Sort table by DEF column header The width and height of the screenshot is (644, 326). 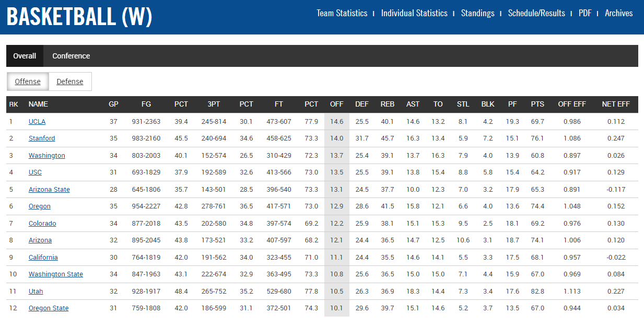[x=362, y=104]
